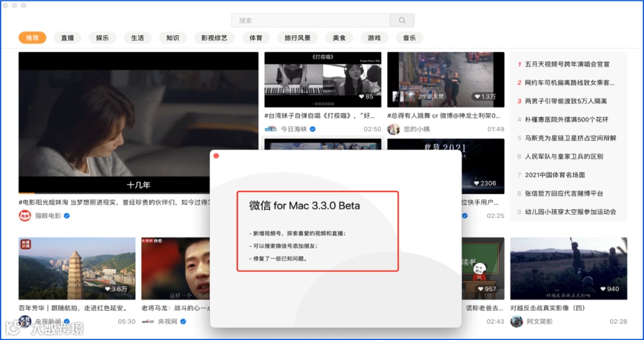Click the verified badge beside 猫眼电影

[67, 215]
